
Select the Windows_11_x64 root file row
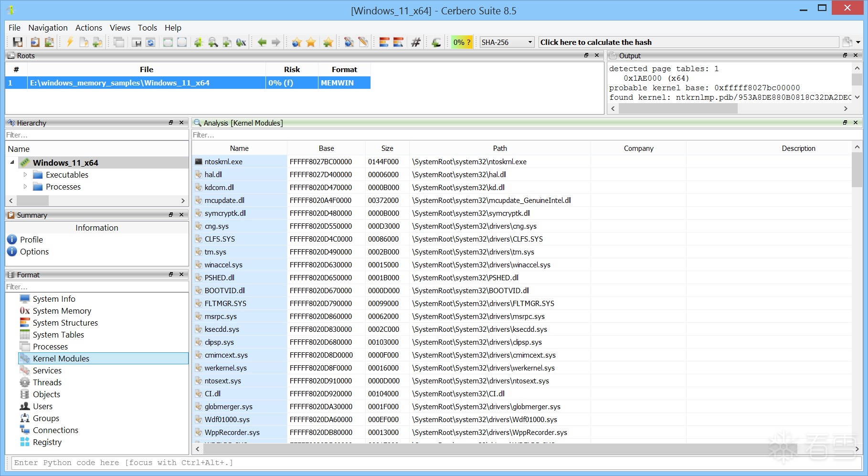click(188, 83)
